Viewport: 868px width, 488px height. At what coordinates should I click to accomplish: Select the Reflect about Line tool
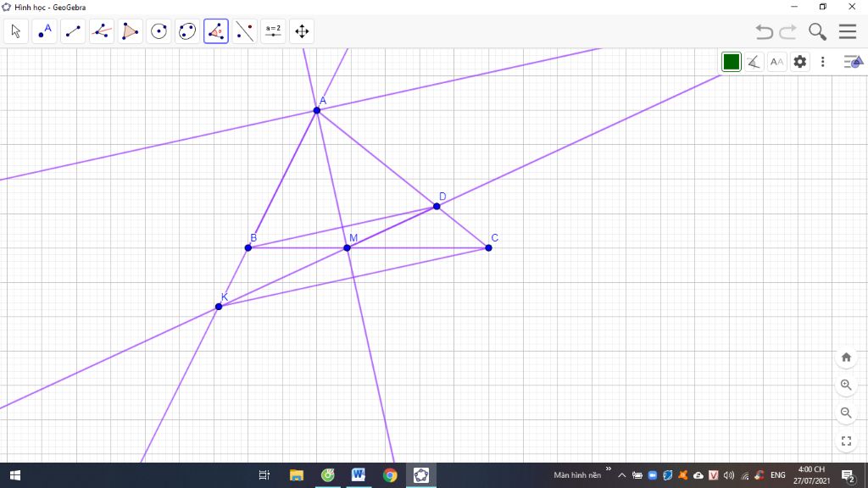click(245, 31)
